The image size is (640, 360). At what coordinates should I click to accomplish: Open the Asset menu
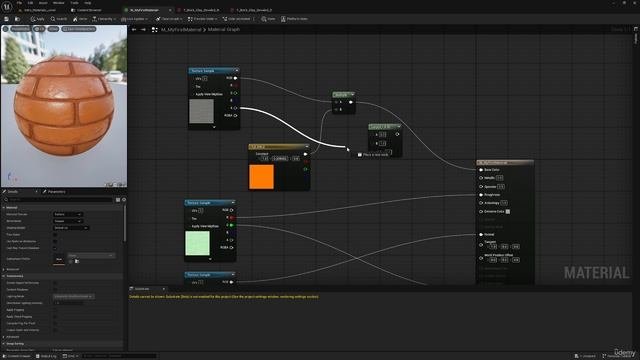click(43, 3)
